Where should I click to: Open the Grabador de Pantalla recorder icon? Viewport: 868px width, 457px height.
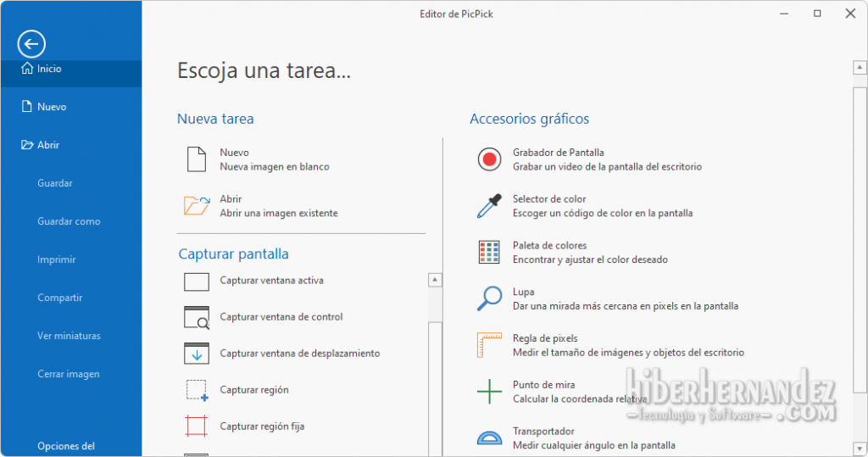(x=489, y=159)
